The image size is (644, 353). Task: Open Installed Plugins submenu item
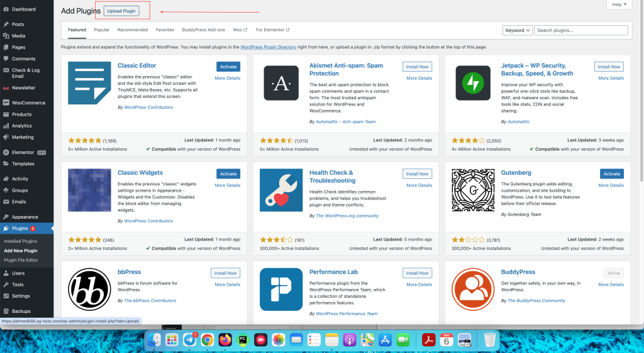click(x=21, y=241)
